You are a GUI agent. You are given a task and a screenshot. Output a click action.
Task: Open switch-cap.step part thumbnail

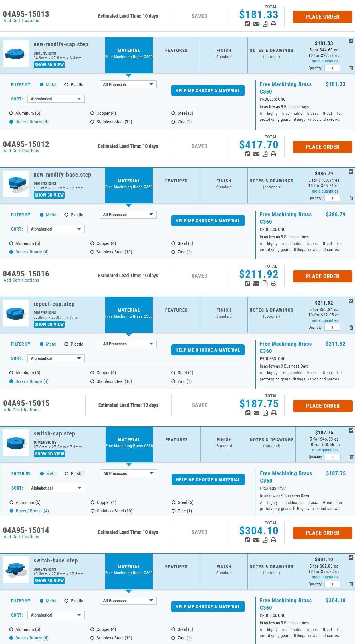click(16, 443)
